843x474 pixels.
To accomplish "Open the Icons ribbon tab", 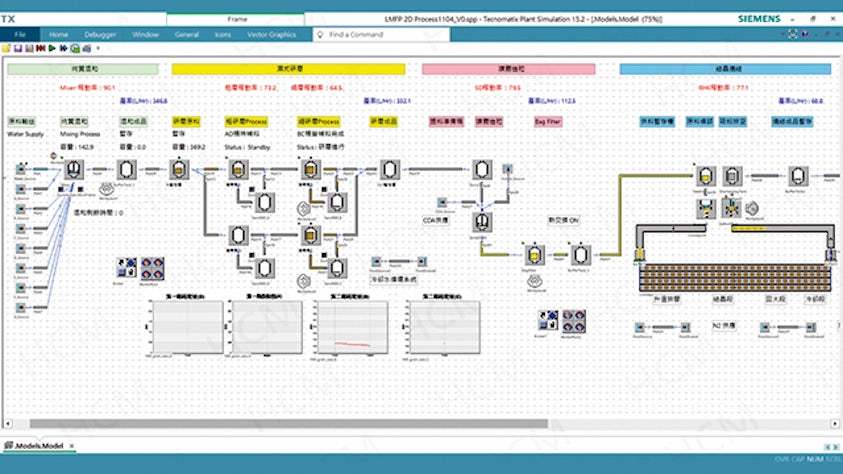I will pos(223,34).
